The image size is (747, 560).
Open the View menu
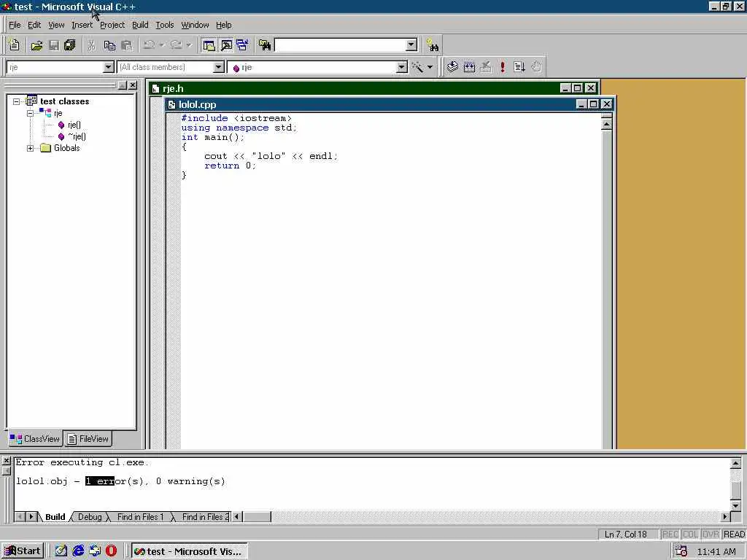pos(56,25)
